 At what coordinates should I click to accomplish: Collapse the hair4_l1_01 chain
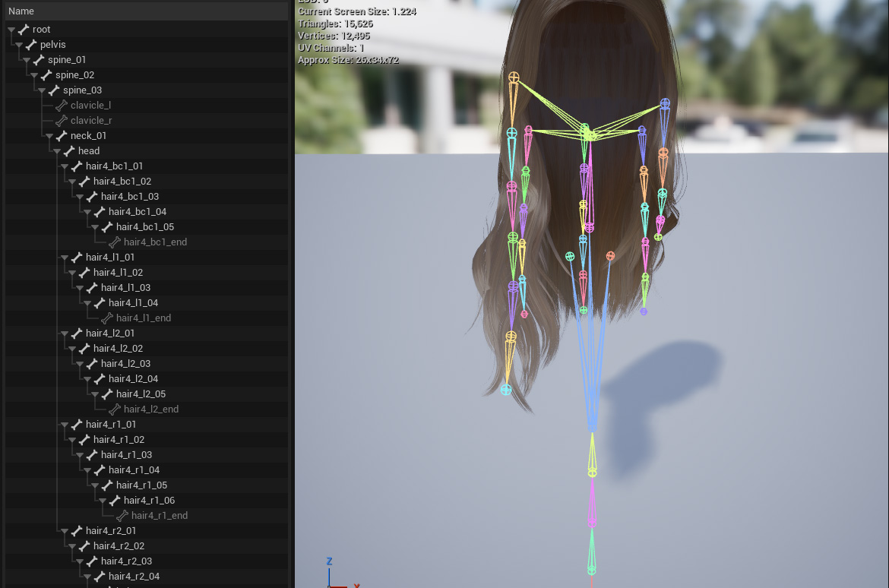coord(65,258)
